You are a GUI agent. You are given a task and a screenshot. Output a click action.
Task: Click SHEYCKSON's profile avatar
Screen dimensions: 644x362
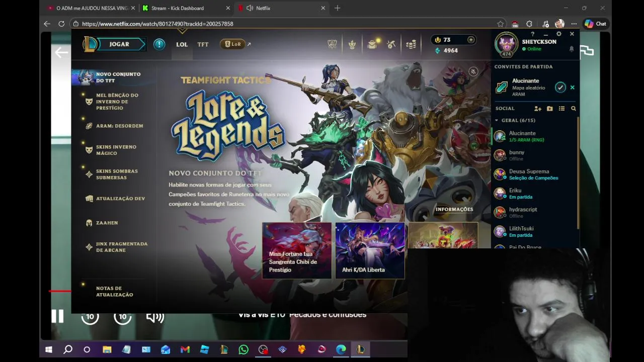(506, 44)
